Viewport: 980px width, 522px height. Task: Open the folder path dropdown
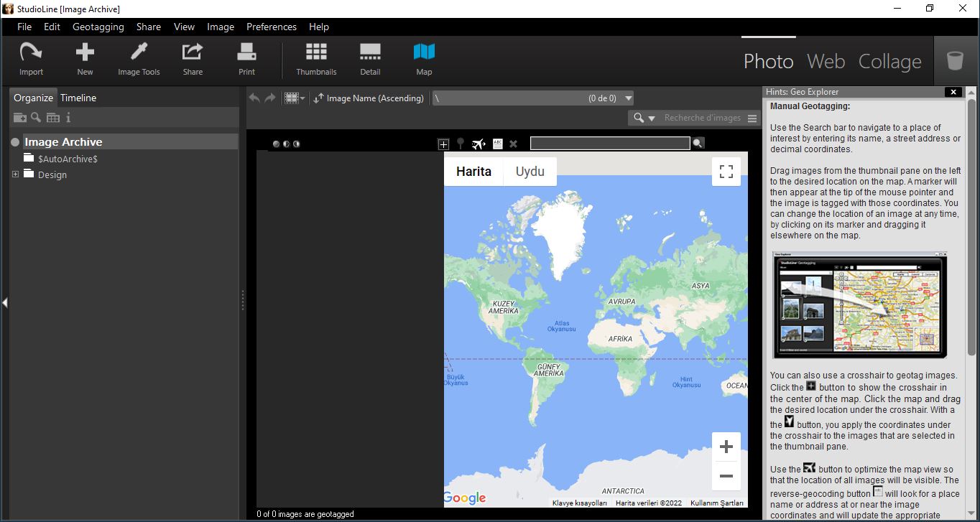tap(629, 98)
